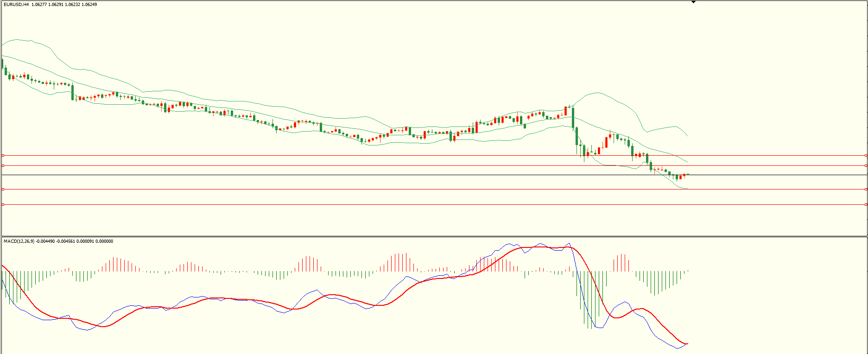Click divider between price chart and MACD panel
This screenshot has width=868, height=354.
click(434, 236)
